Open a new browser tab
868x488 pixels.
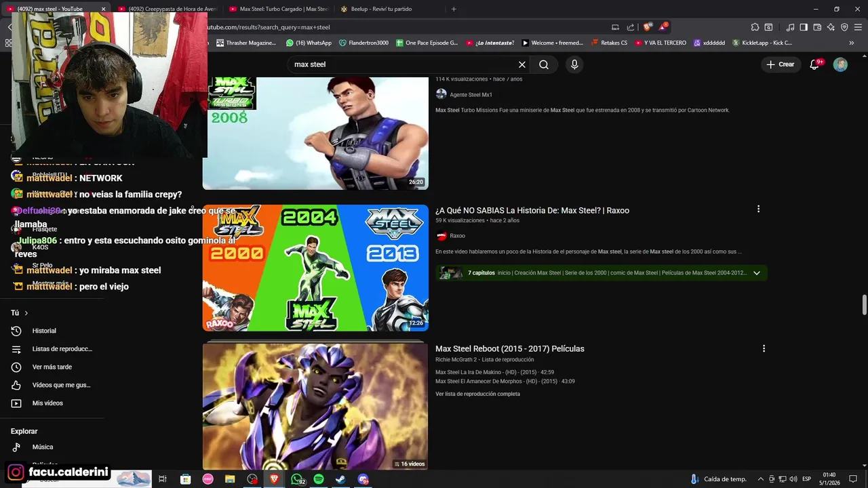[454, 9]
